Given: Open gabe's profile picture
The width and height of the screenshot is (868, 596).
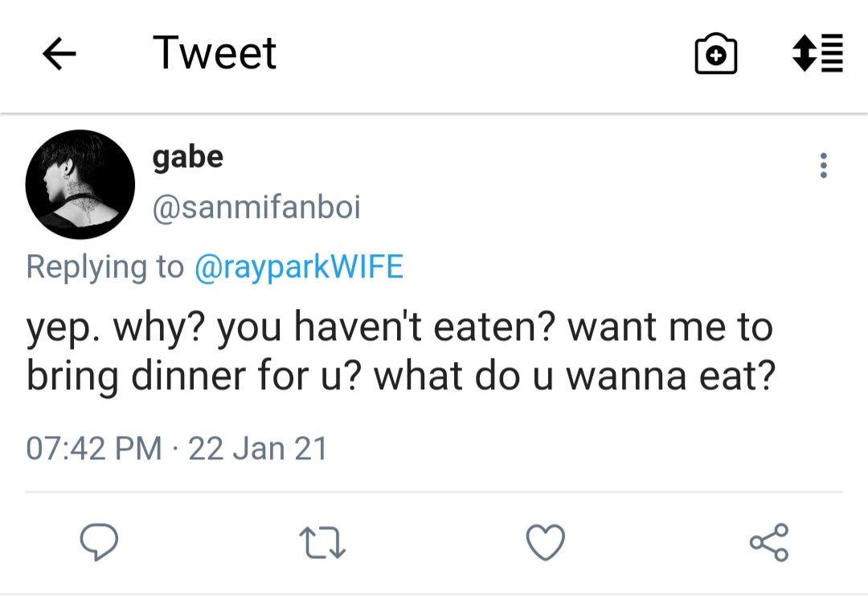Looking at the screenshot, I should click(80, 184).
